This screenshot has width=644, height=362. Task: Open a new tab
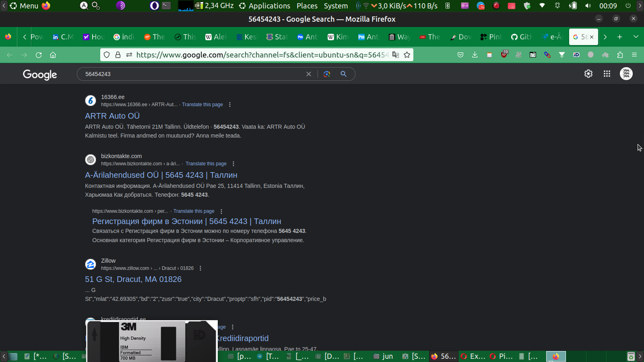point(620,37)
